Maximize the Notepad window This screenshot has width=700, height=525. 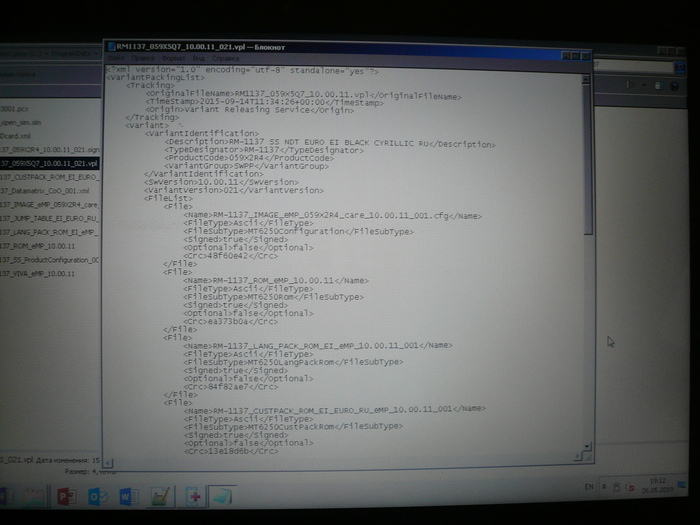[576, 56]
